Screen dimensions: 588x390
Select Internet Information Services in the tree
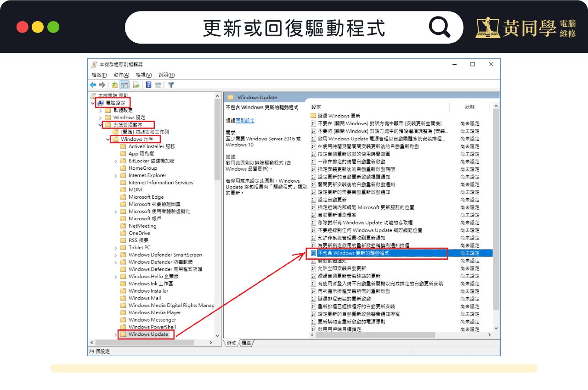click(161, 183)
